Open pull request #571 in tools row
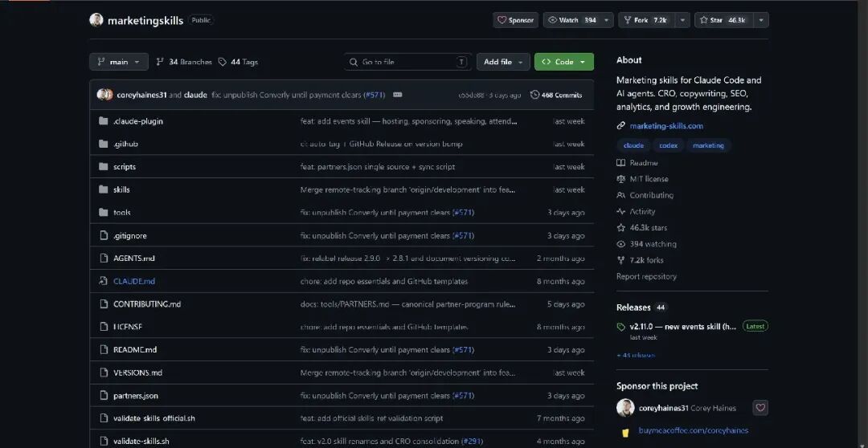The width and height of the screenshot is (868, 448). 463,213
